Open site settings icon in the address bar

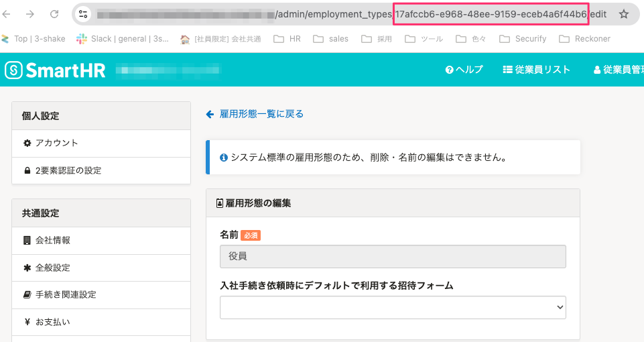(83, 14)
